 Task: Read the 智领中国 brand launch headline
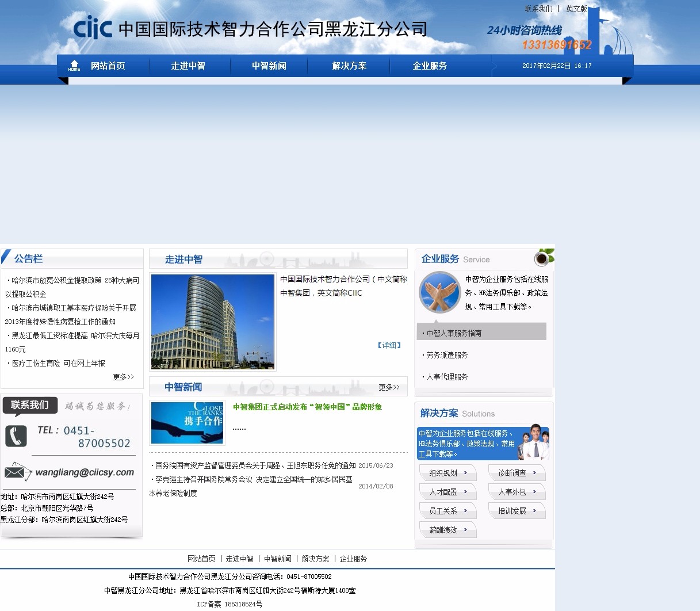[x=307, y=407]
